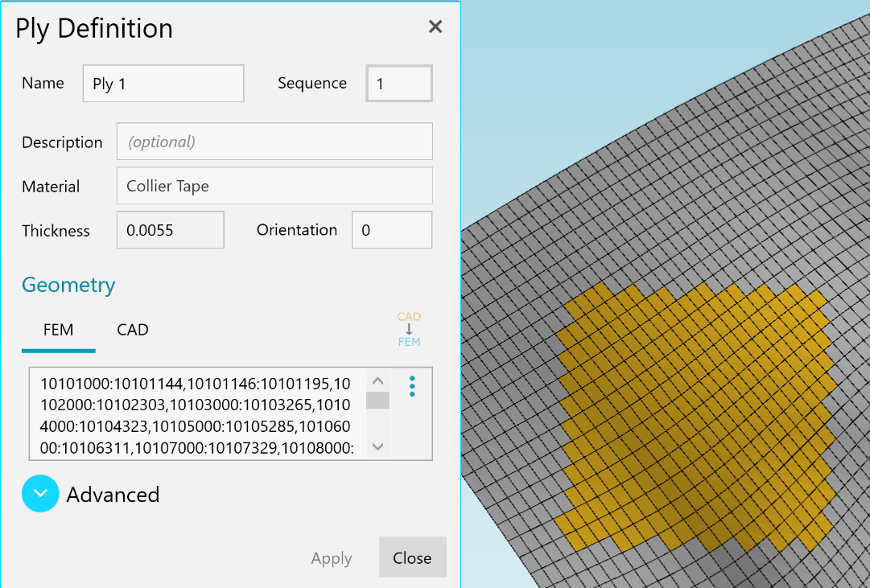870x588 pixels.
Task: Click the Sequence input field
Action: click(399, 83)
